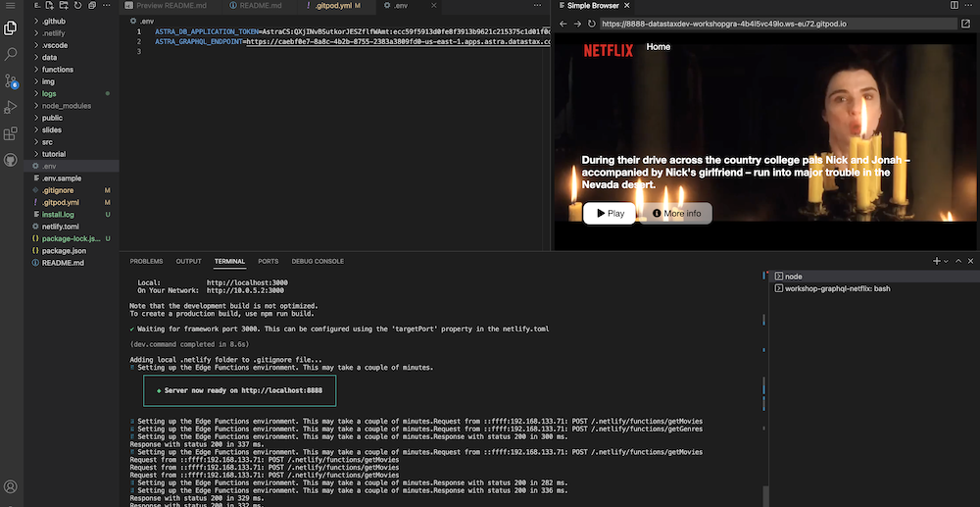Open the GitHub view in activity bar
Screen dimensions: 980x507
tap(10, 160)
